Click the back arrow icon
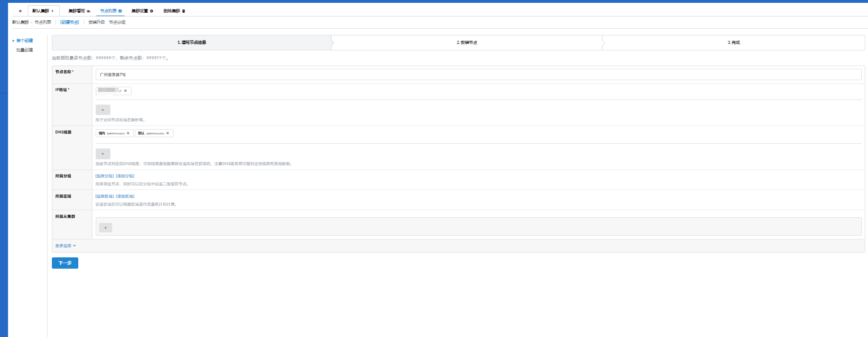868x337 pixels. [20, 11]
